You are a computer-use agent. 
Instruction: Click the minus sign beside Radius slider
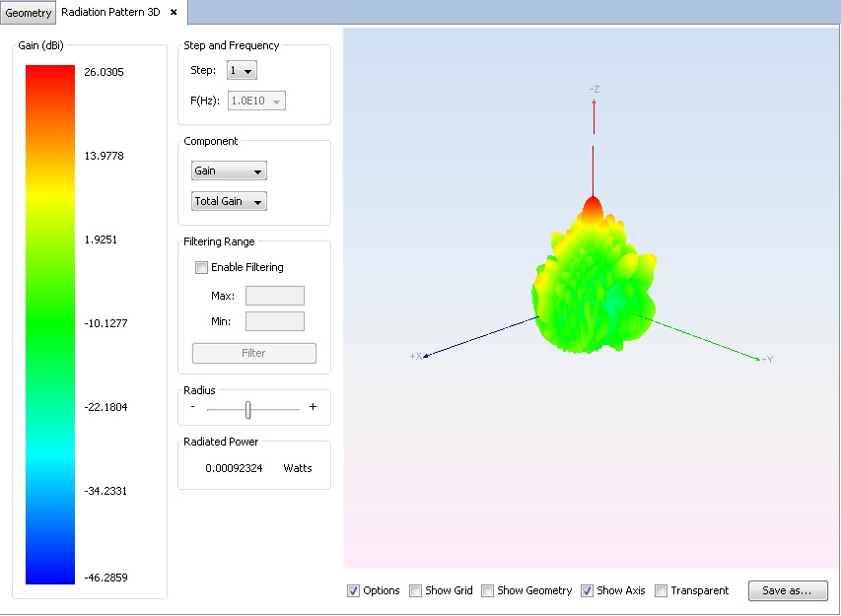[192, 407]
